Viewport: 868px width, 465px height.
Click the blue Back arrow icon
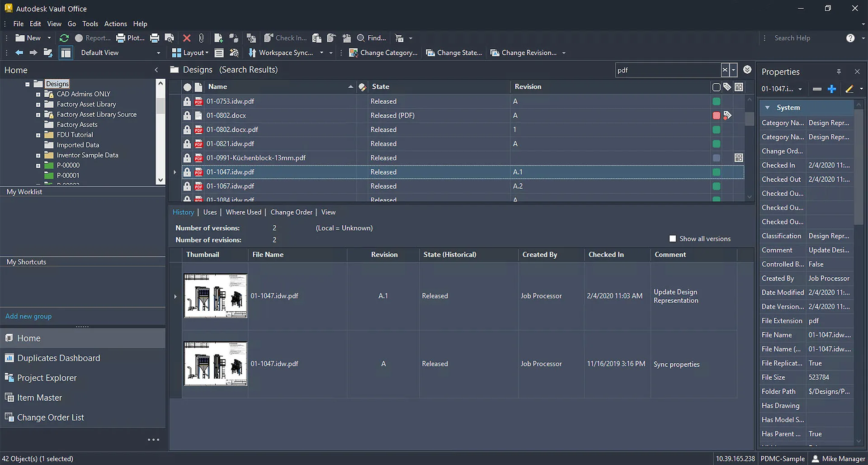(19, 53)
